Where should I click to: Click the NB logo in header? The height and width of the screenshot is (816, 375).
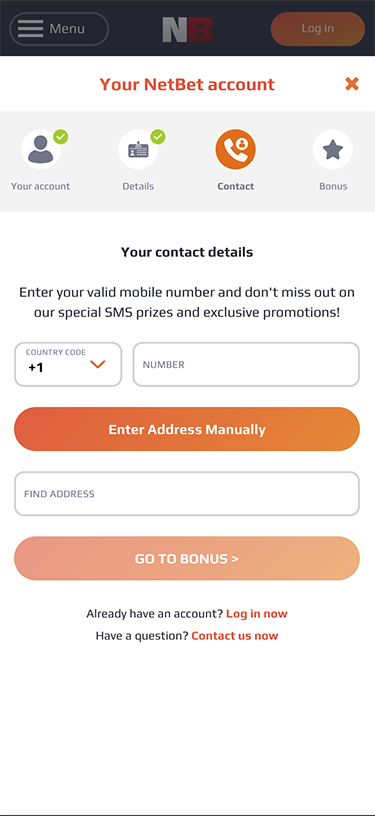pos(188,29)
